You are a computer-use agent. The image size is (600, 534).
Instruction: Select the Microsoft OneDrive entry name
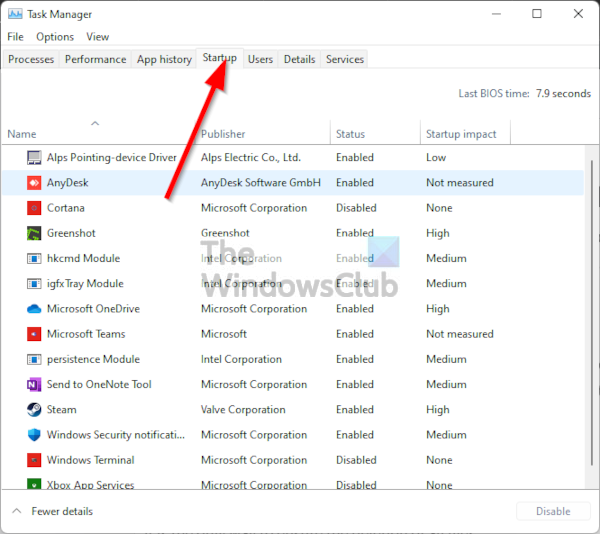(x=93, y=309)
